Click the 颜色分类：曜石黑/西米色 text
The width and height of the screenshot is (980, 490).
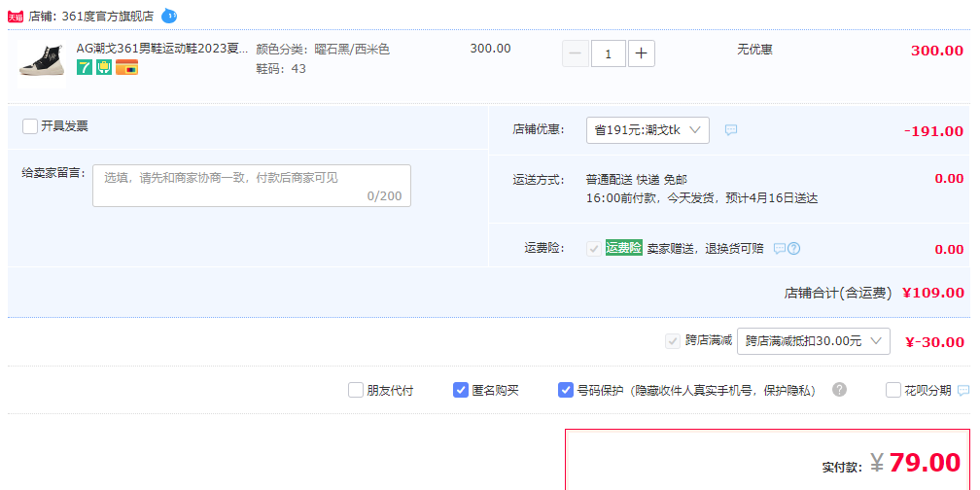point(323,49)
